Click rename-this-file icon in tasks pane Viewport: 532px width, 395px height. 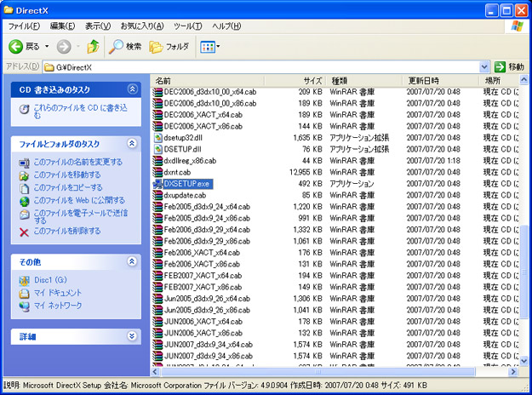[x=24, y=163]
